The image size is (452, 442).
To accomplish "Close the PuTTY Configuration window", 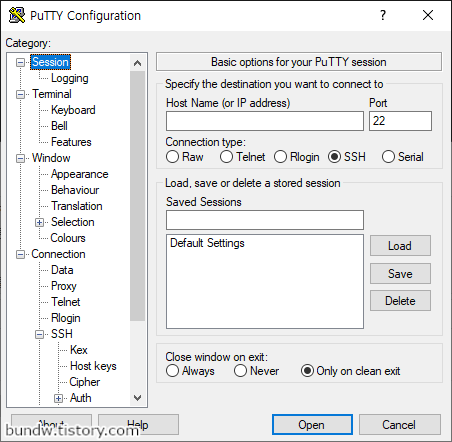I will point(428,15).
